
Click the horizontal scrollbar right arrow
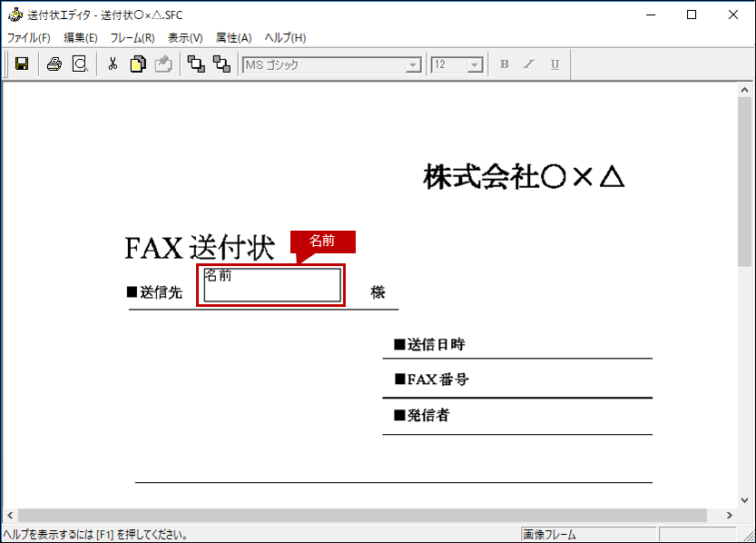point(730,515)
